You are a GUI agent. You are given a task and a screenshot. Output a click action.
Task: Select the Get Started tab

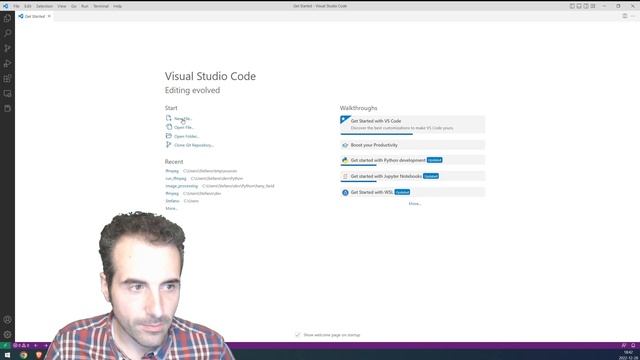click(34, 16)
